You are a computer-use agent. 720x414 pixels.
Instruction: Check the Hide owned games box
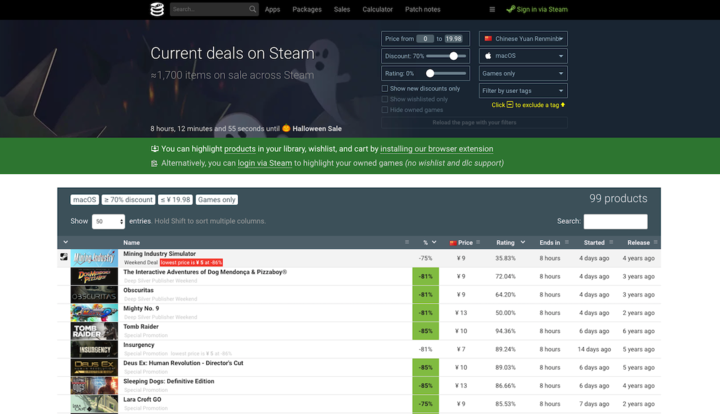385,110
